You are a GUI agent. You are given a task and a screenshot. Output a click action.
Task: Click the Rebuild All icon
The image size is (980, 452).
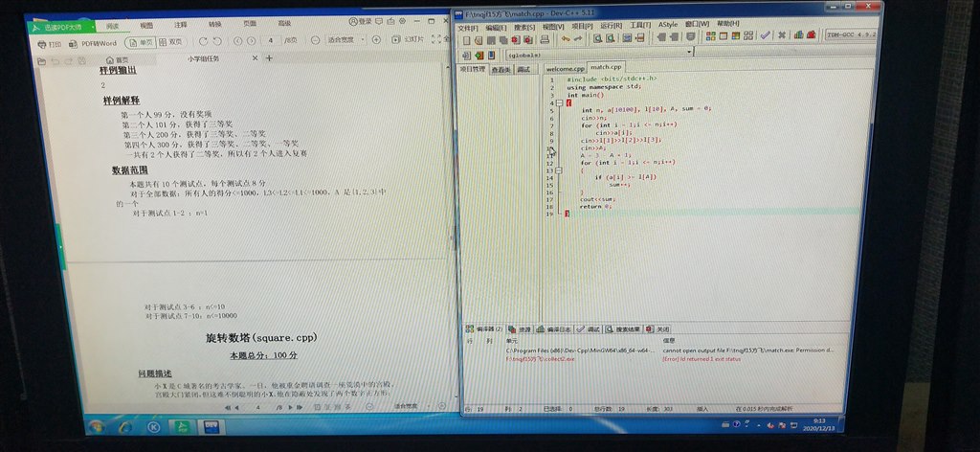click(748, 36)
